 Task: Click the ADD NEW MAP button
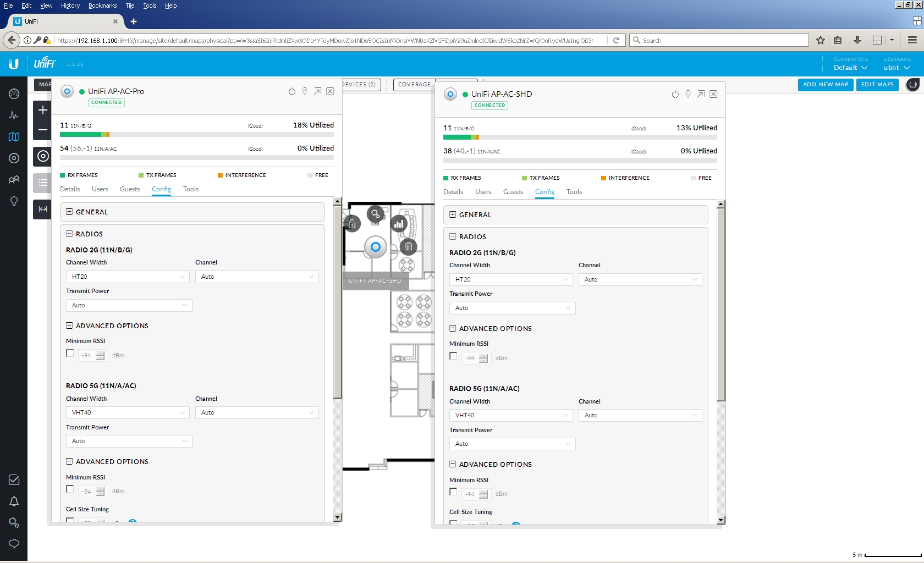pos(825,85)
